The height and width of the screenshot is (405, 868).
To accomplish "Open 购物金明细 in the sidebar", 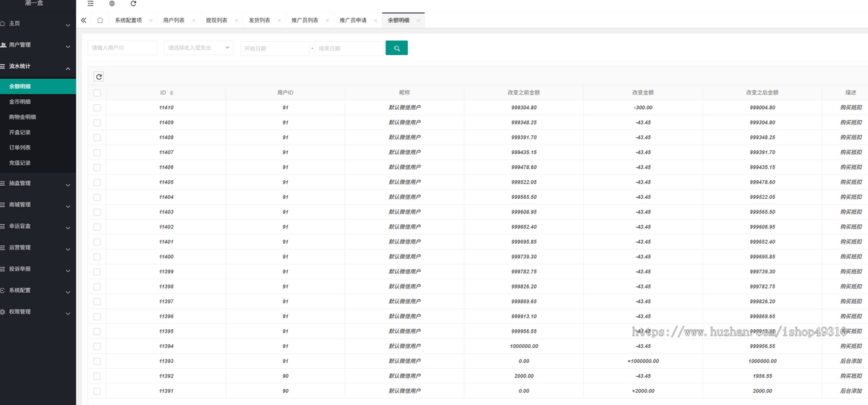I will coord(38,117).
